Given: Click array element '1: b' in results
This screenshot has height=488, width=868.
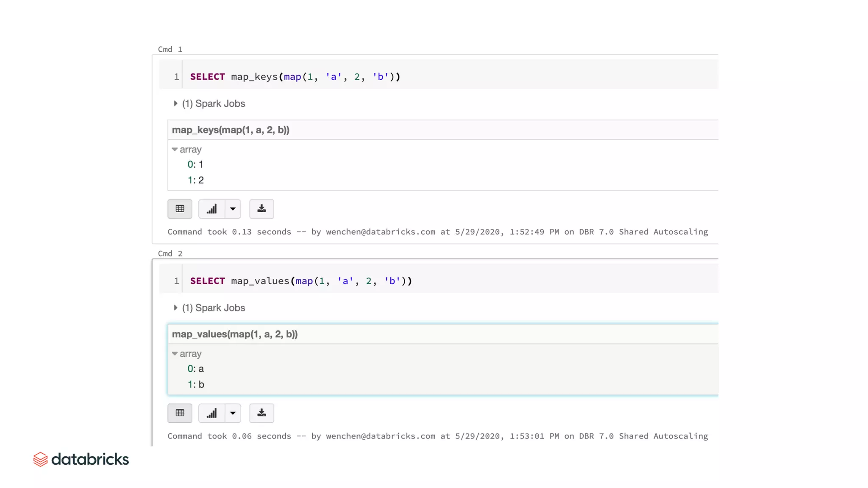Looking at the screenshot, I should (196, 384).
